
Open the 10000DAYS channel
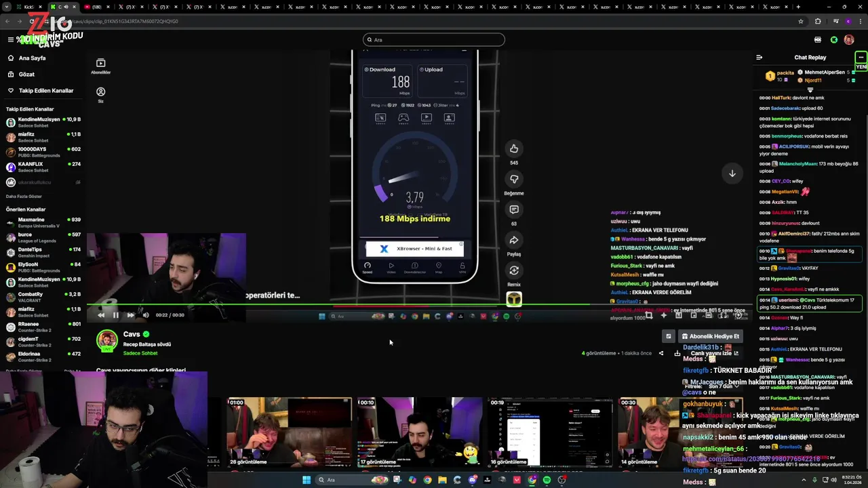tap(43, 152)
